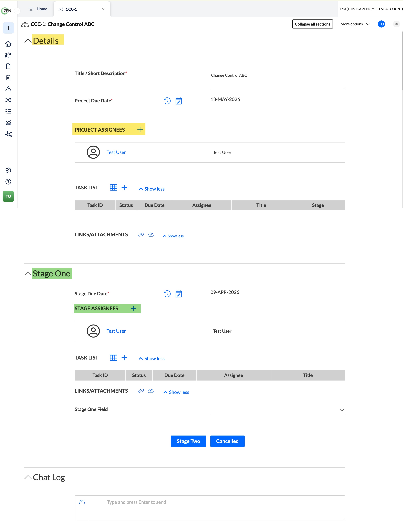Open the help question mark icon
The width and height of the screenshot is (403, 532).
tap(8, 182)
